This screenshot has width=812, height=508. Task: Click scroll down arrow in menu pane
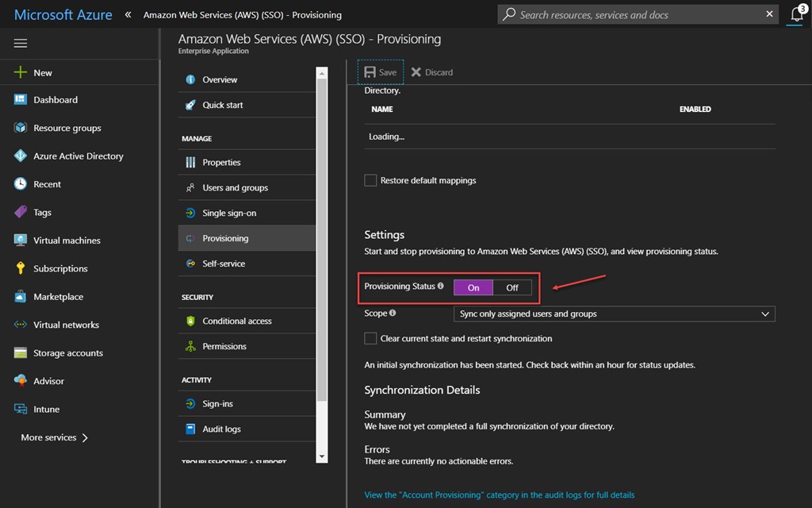point(322,456)
